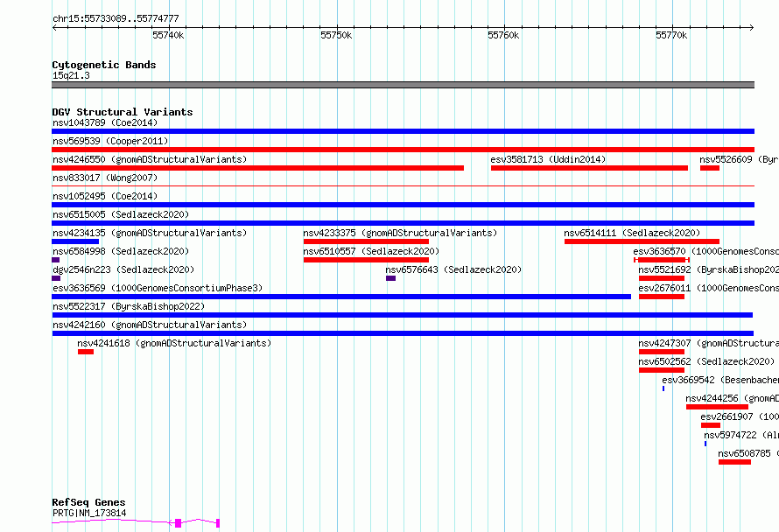Screen dimensions: 779x532
Task: Click the red bar under nsv6508785
Action: (x=734, y=462)
